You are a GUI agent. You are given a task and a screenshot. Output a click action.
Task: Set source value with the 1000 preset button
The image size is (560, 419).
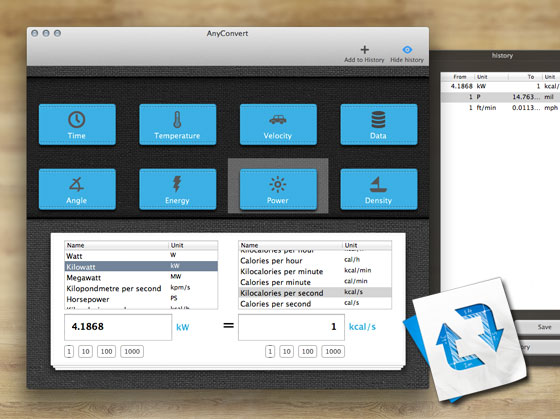coord(132,351)
